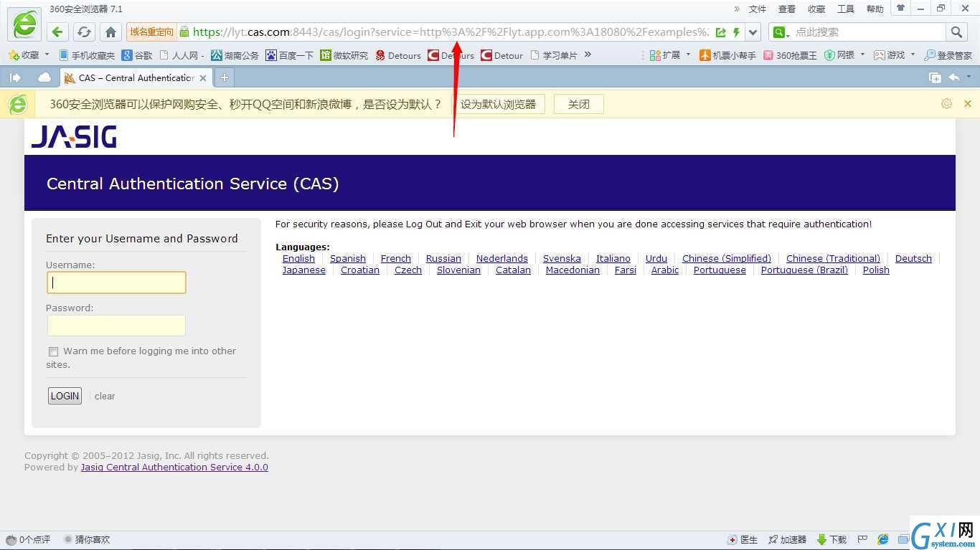Open the first Detours bookmark
This screenshot has width=980, height=550.
point(398,55)
